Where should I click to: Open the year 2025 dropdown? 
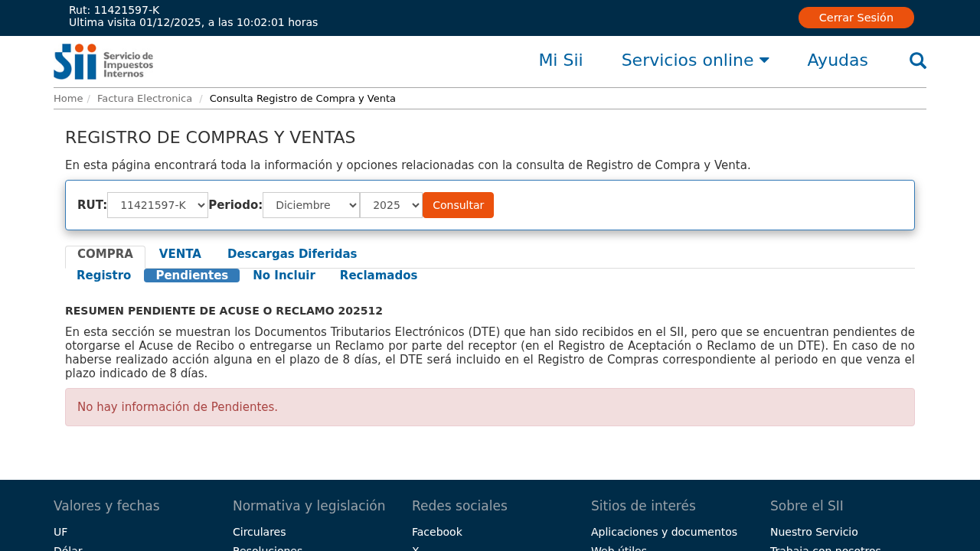[x=391, y=205]
